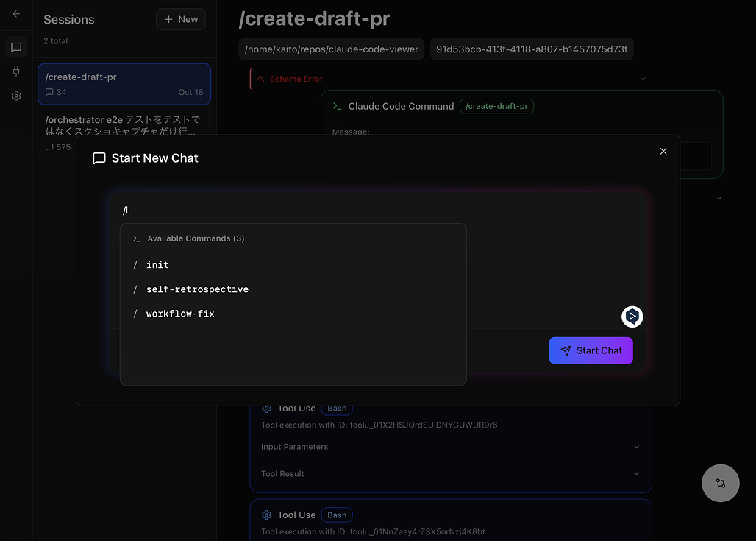Open the settings gear sidebar icon

16,96
